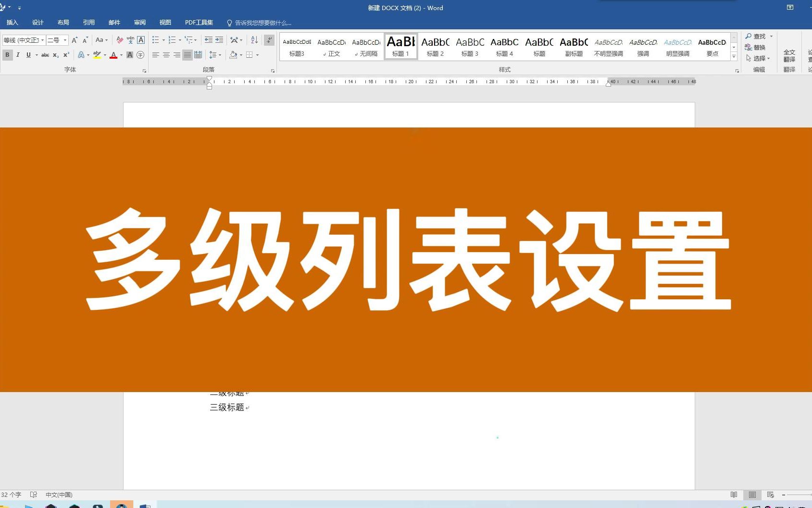Apply strikethrough to text

[x=45, y=55]
